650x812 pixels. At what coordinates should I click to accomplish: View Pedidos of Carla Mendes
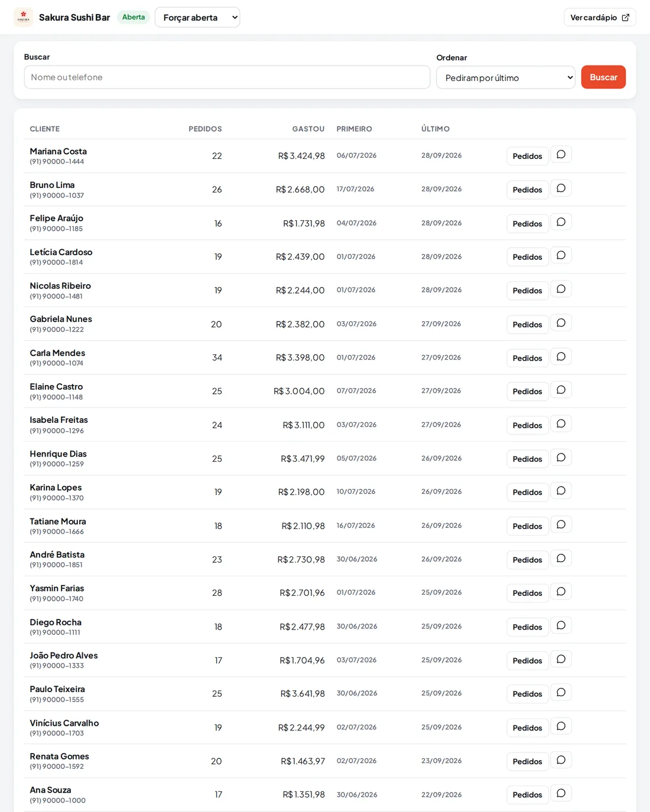(527, 358)
